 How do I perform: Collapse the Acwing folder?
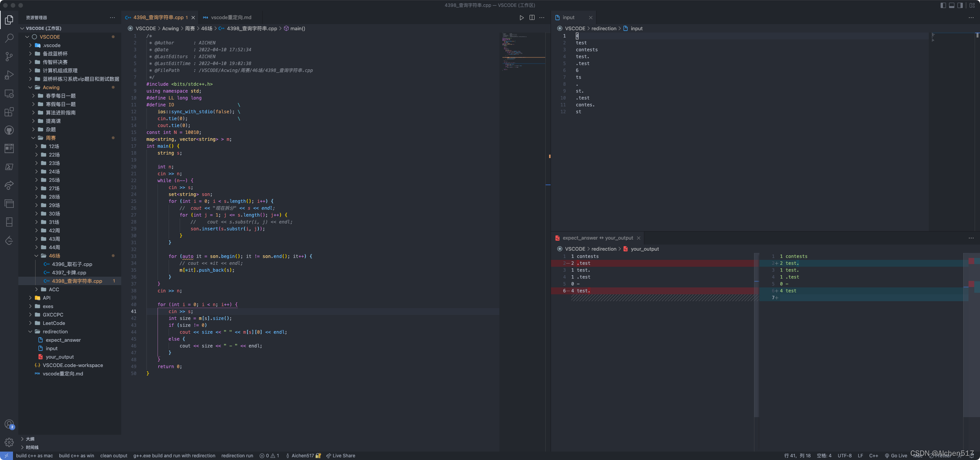(x=51, y=88)
